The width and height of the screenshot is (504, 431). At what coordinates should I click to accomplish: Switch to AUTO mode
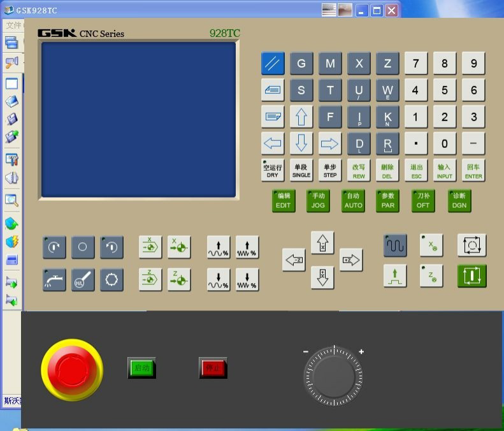click(353, 201)
